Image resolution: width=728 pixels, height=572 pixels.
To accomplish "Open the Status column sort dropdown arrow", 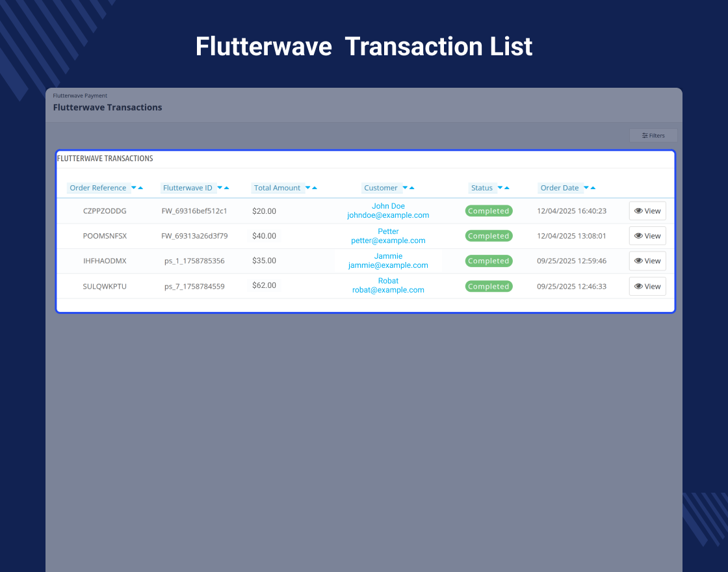I will 500,187.
